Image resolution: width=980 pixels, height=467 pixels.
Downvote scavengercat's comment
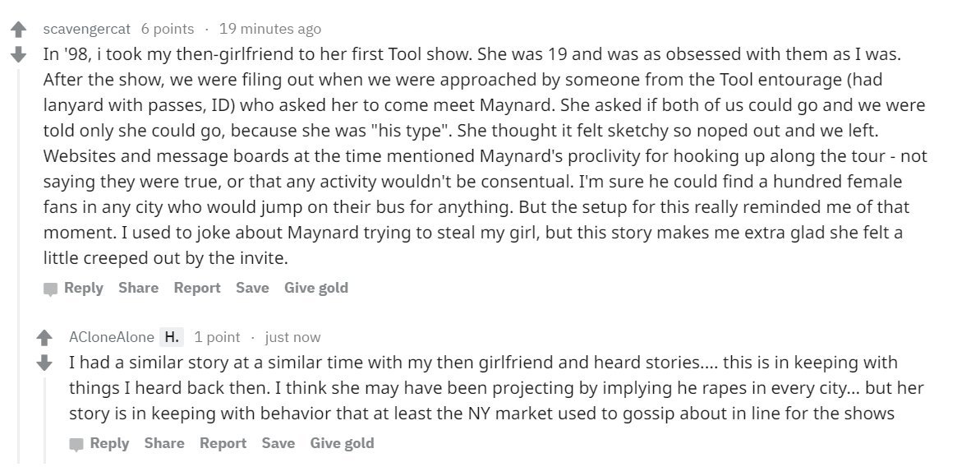coord(18,55)
